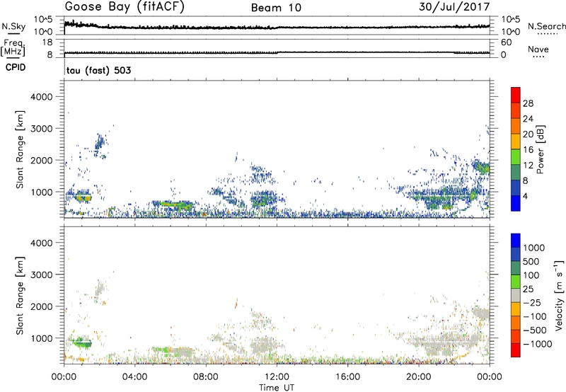Screen dimensions: 566x392
Task: Click the "100" Velocity scale value
Action: click(x=531, y=275)
